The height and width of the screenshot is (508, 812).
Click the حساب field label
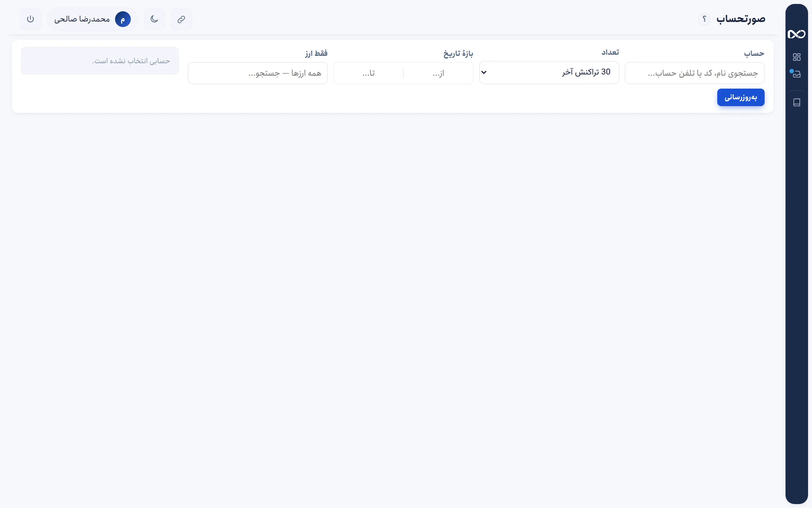(x=754, y=53)
